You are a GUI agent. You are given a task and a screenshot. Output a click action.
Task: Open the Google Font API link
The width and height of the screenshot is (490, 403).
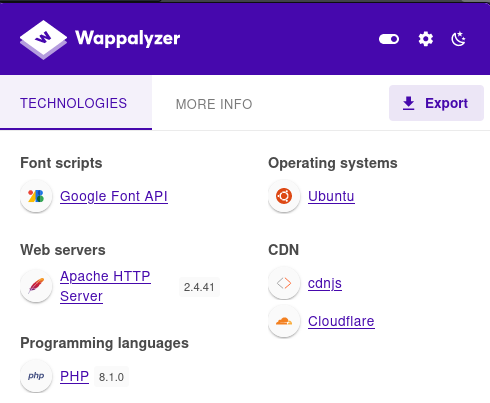point(114,196)
